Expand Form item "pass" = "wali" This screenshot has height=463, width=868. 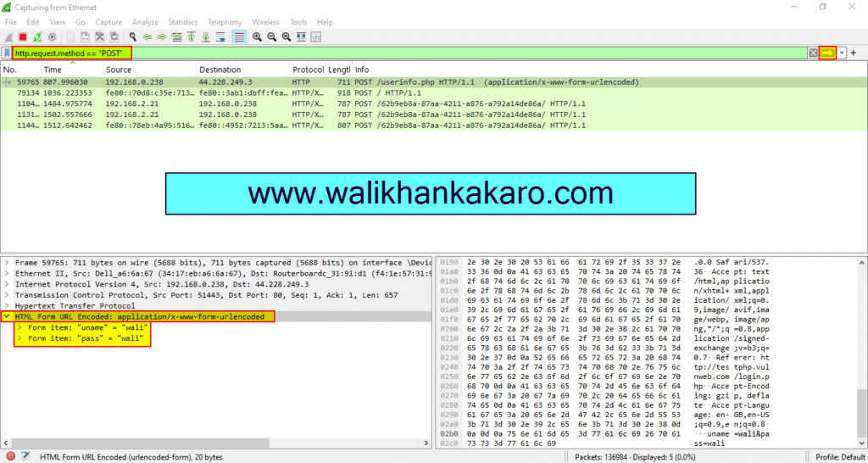coord(20,338)
